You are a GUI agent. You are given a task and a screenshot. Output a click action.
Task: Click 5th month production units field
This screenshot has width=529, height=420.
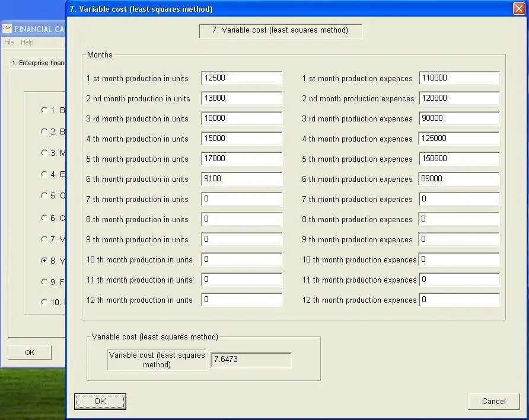[241, 158]
